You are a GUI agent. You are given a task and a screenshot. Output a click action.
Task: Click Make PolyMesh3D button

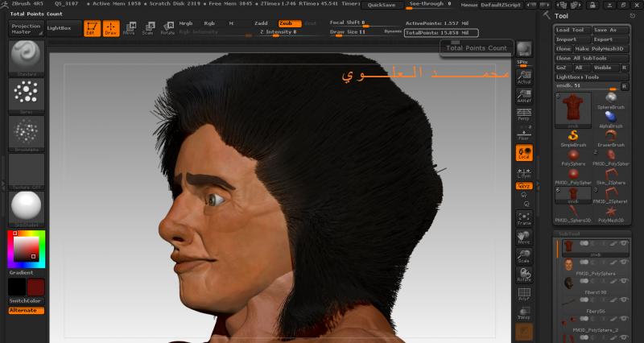coord(601,48)
